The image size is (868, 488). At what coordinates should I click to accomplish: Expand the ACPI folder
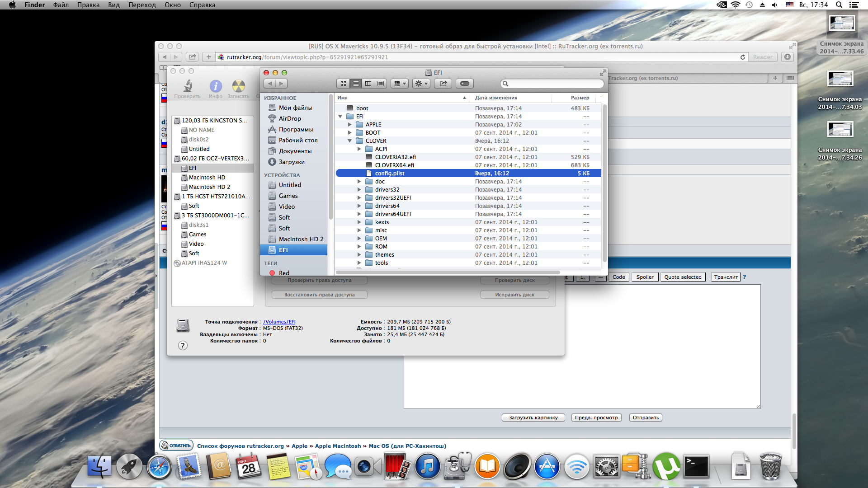(359, 149)
